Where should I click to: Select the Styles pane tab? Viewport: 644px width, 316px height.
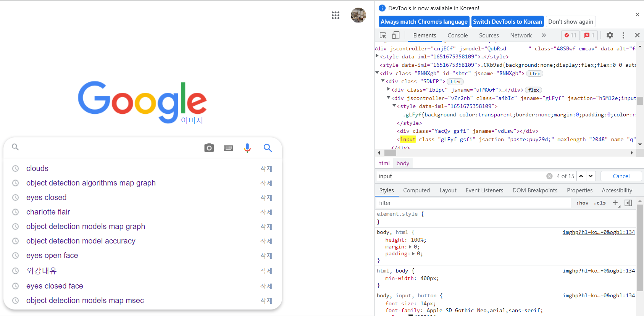[x=386, y=190]
